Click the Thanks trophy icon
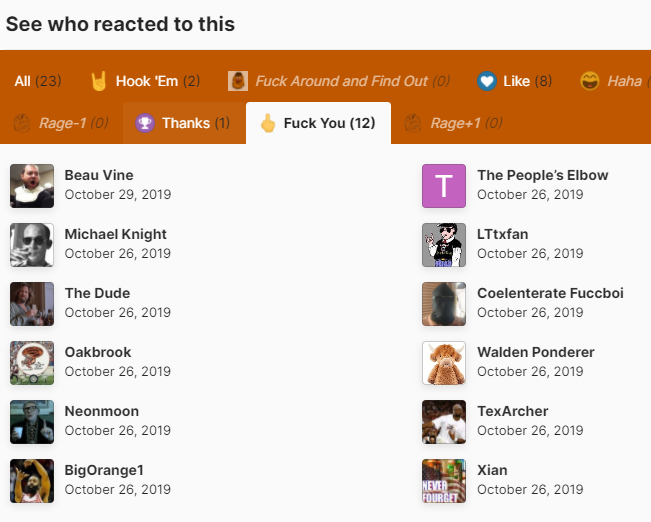651x522 pixels. coord(146,123)
